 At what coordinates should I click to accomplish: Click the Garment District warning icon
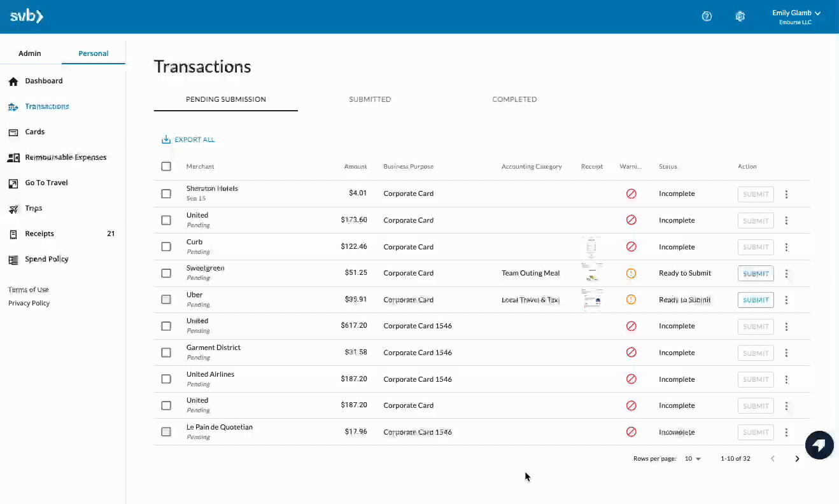tap(631, 353)
